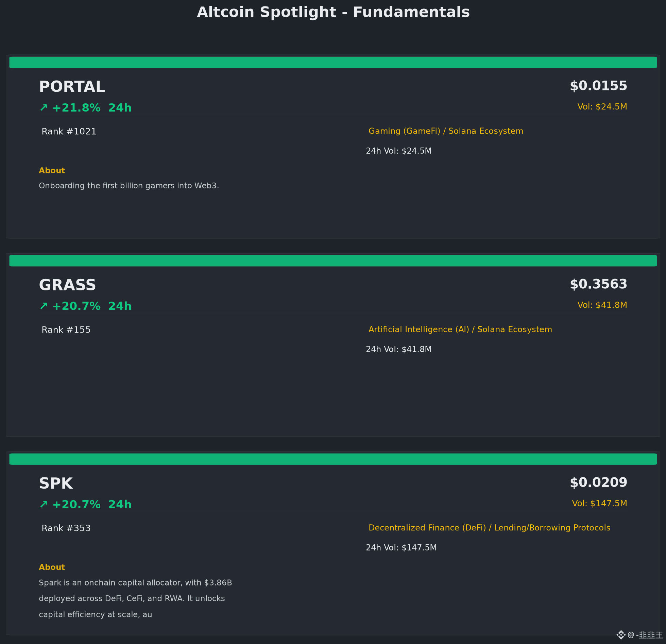
Task: Click the green up arrow beside GRASS's +20.7%
Action: pyautogui.click(x=44, y=306)
